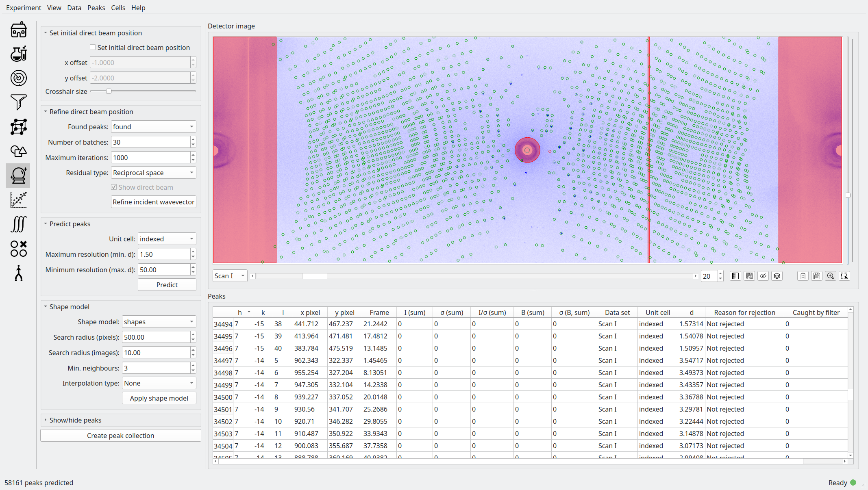This screenshot has width=868, height=490.
Task: Expand the Show/hide peaks section
Action: 75,420
